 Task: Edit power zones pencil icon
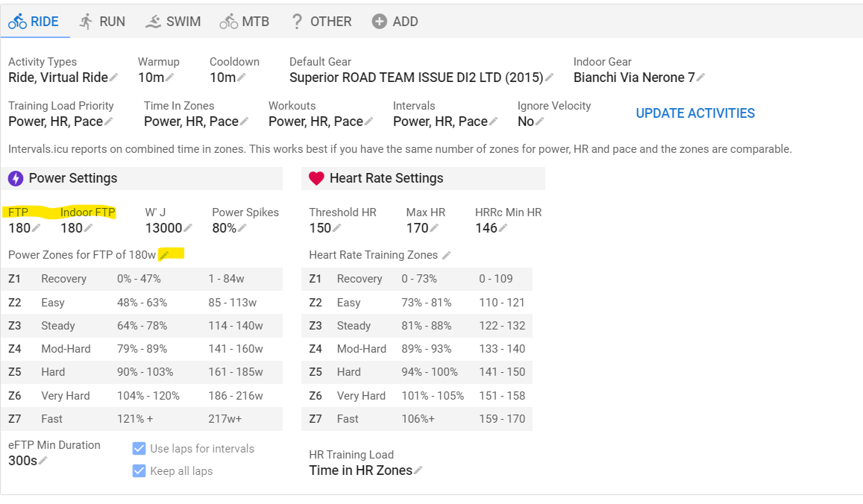click(x=164, y=255)
